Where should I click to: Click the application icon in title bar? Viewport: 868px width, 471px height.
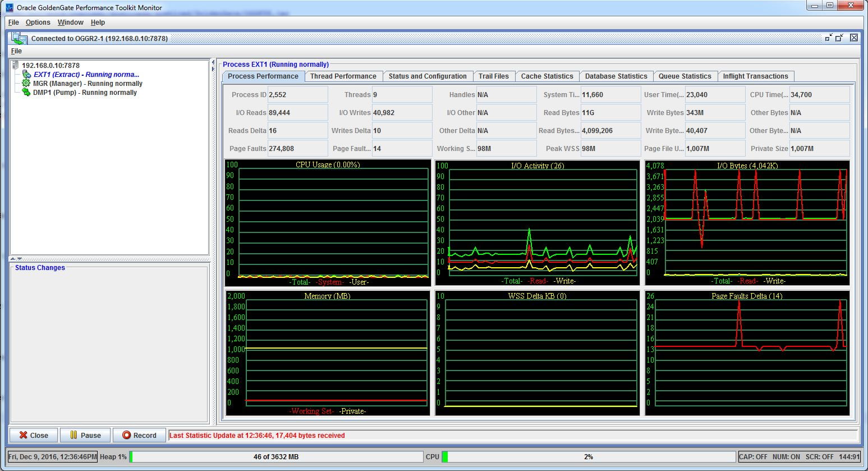pos(10,8)
